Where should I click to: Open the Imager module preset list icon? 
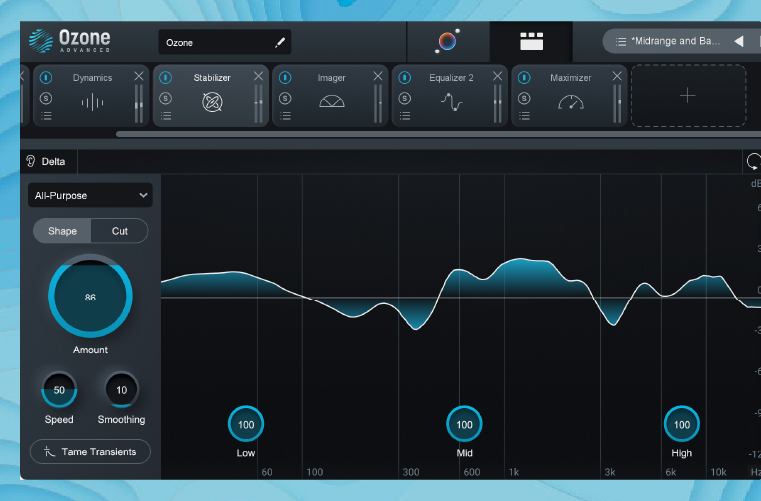285,116
